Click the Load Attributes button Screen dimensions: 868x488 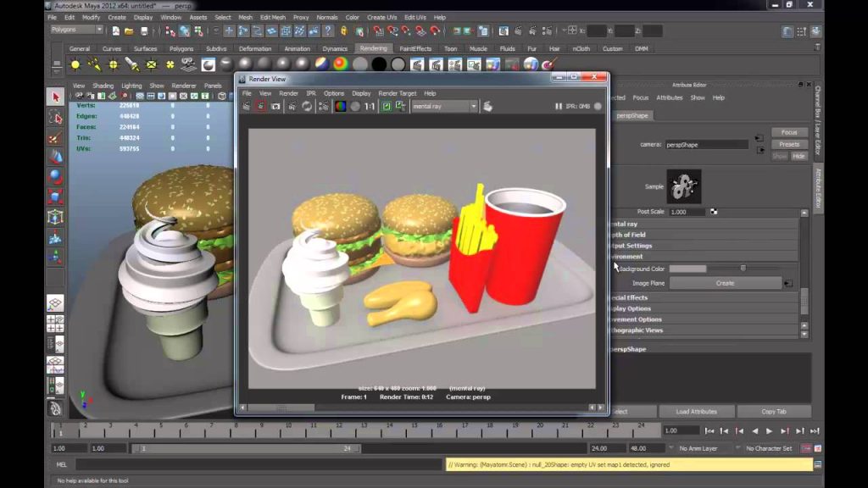(697, 412)
